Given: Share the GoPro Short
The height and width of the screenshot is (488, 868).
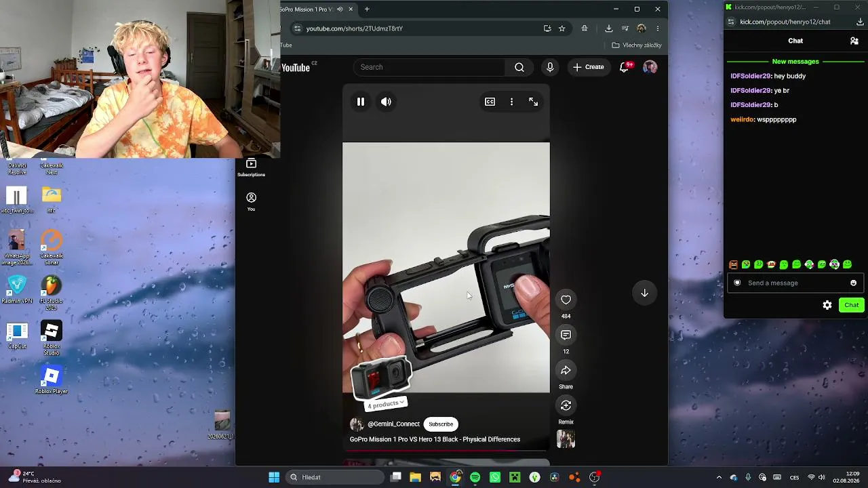Looking at the screenshot, I should point(566,370).
